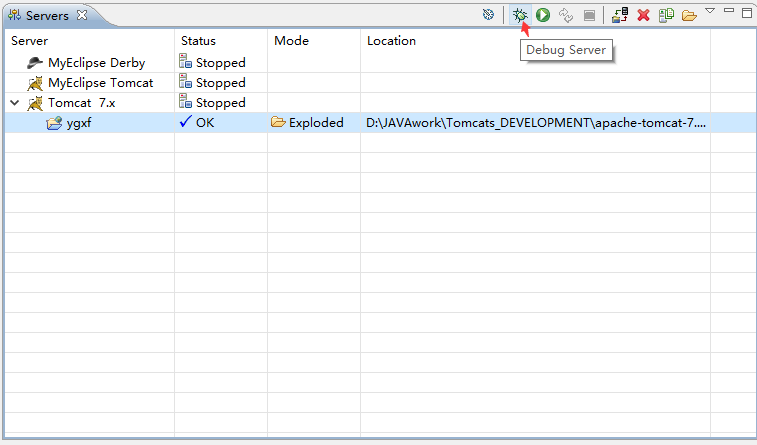The height and width of the screenshot is (445, 757).
Task: Close the Servers tab with X
Action: (x=82, y=15)
